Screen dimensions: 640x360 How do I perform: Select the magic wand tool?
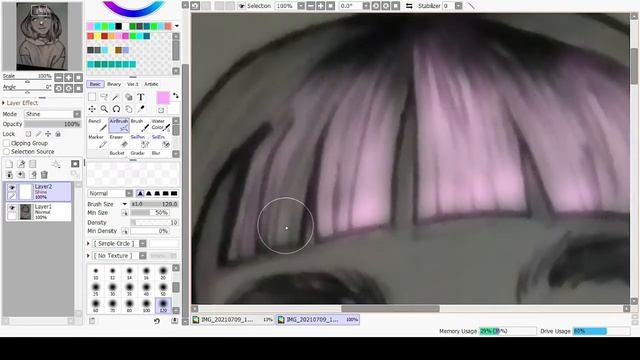tap(116, 97)
